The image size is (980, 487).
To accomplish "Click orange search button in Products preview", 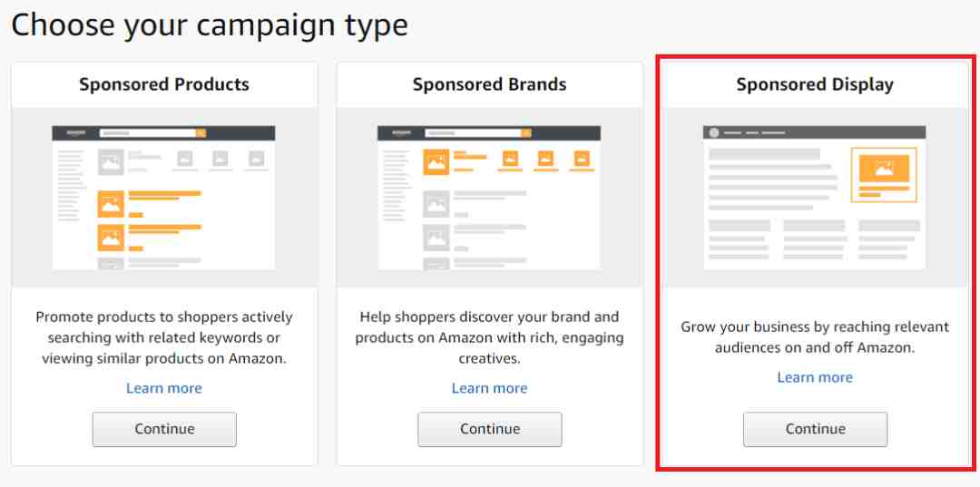I will tap(201, 133).
